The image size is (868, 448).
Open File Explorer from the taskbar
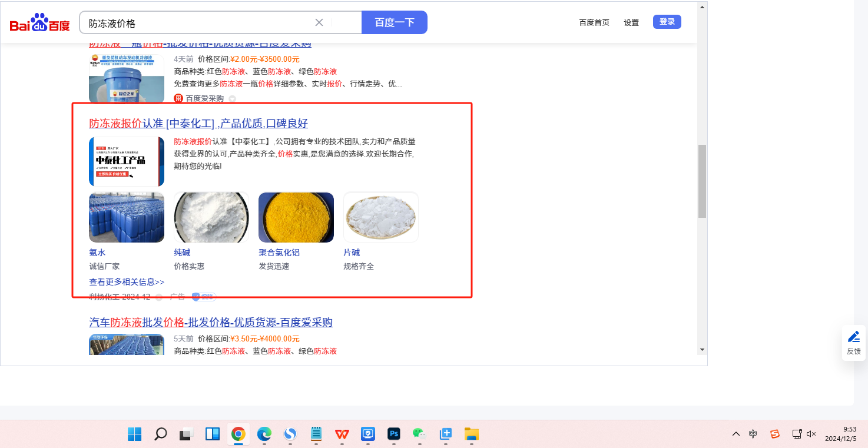(472, 434)
